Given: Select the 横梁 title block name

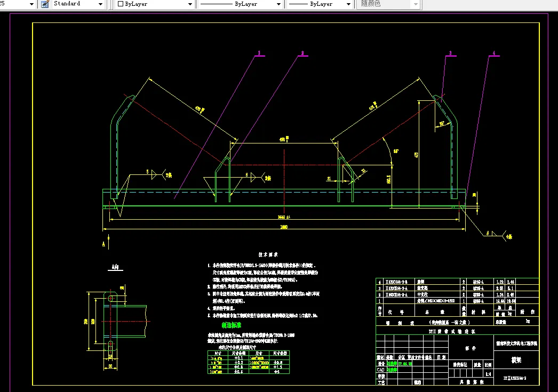Looking at the screenshot, I should click(x=516, y=360).
